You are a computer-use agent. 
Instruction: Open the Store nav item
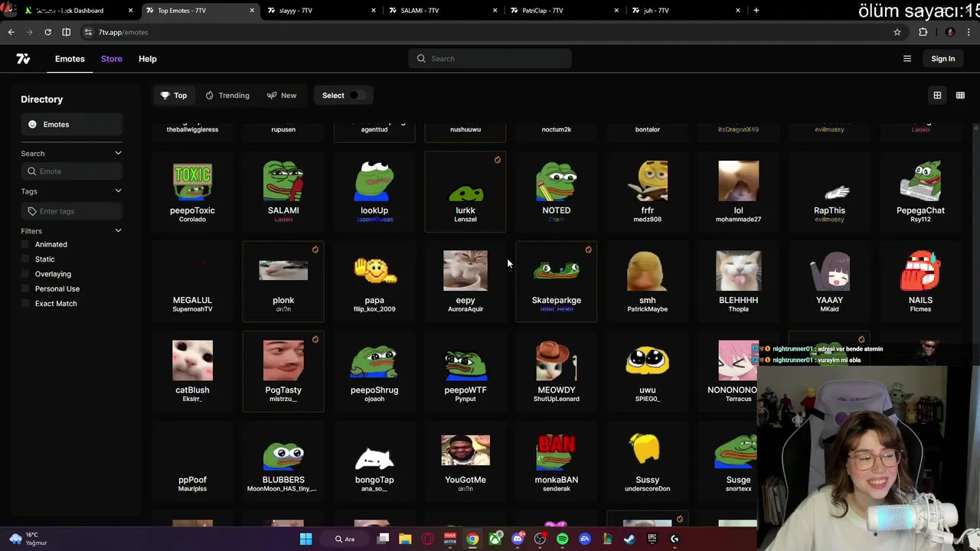tap(111, 59)
